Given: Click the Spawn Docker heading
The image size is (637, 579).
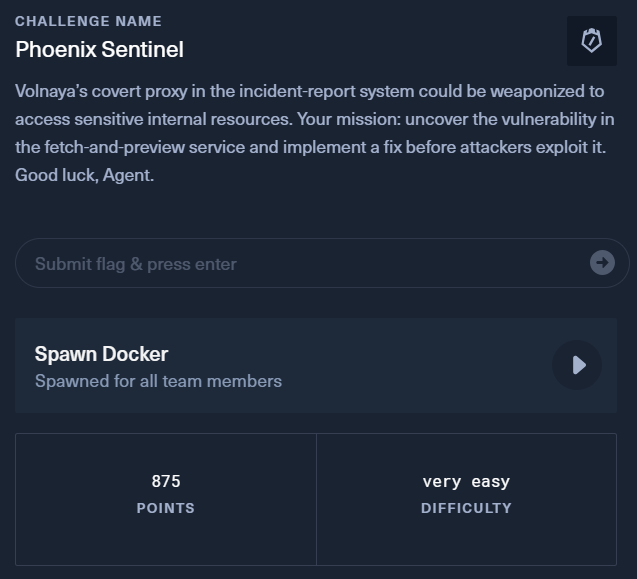Looking at the screenshot, I should (101, 354).
